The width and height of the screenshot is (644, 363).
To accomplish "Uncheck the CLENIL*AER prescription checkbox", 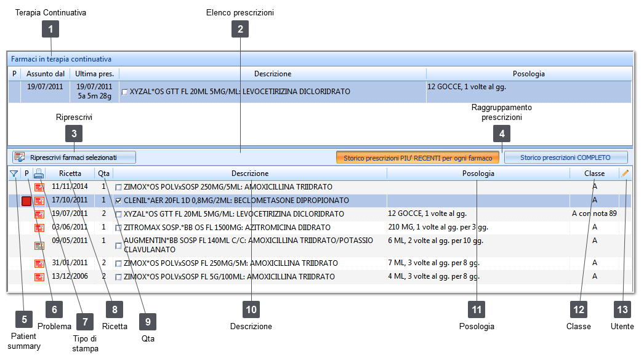I will click(x=118, y=201).
